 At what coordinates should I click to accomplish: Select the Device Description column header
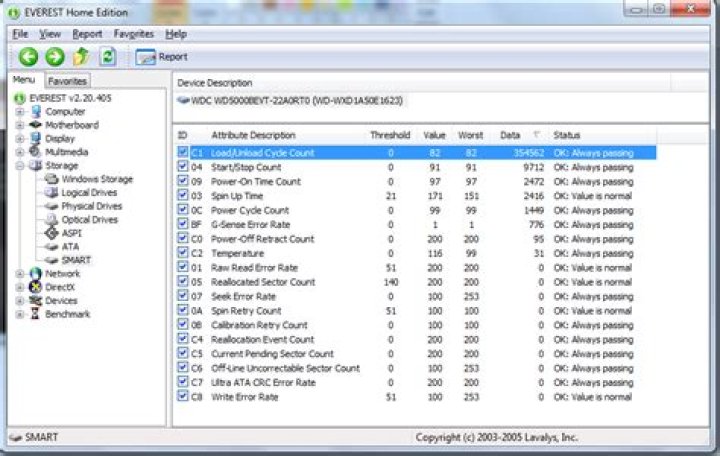point(215,83)
